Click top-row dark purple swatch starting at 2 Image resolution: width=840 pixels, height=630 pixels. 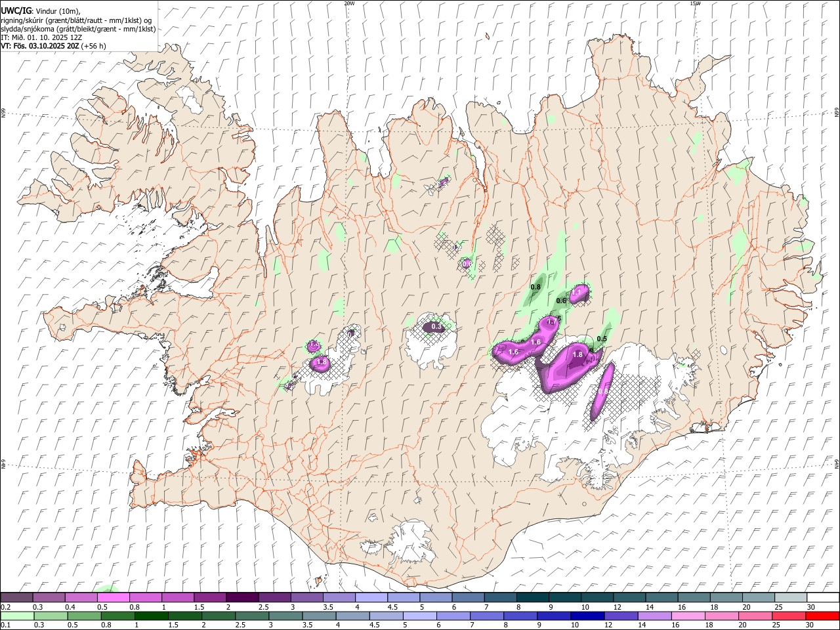click(x=242, y=597)
